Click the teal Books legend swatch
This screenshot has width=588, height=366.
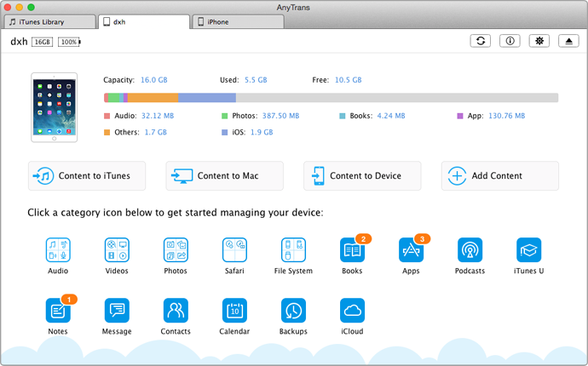click(342, 116)
